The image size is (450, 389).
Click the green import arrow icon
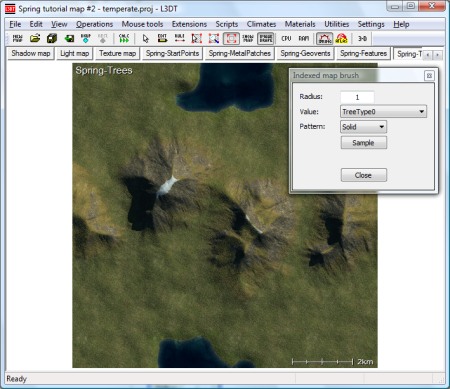tap(69, 39)
